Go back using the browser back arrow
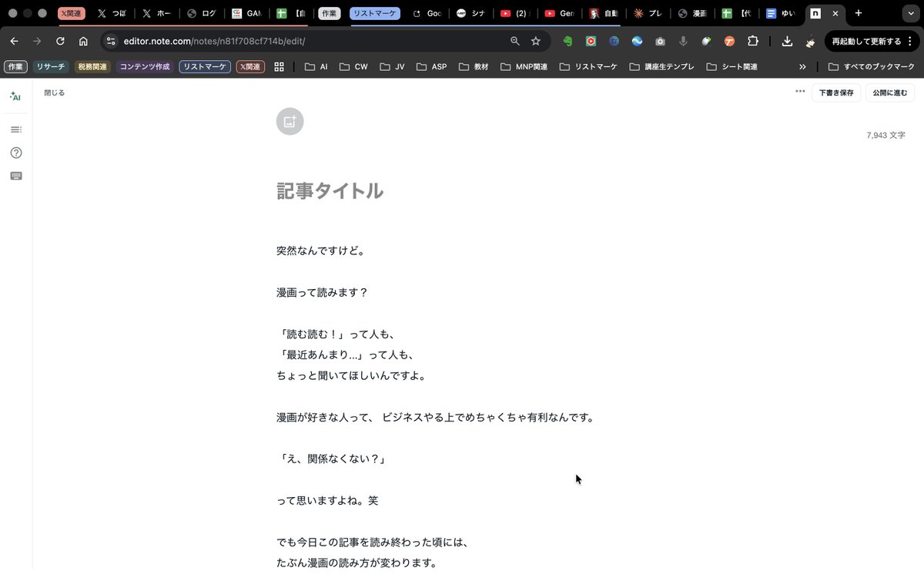This screenshot has height=578, width=924. click(15, 41)
